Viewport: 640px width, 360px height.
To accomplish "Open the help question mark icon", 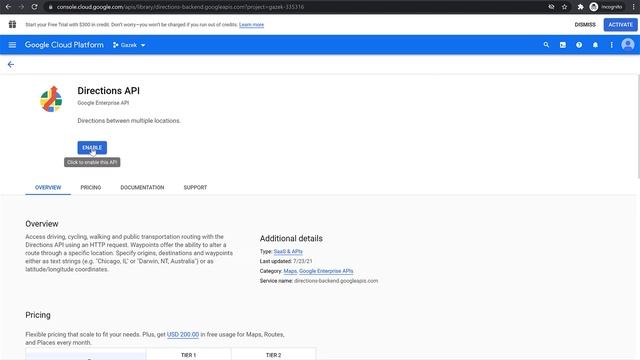I will [x=579, y=45].
